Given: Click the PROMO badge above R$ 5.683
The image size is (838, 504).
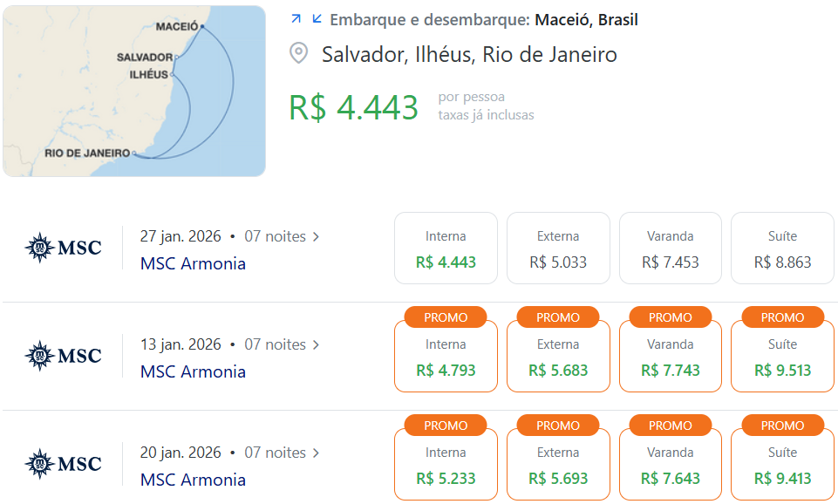Looking at the screenshot, I should click(558, 317).
